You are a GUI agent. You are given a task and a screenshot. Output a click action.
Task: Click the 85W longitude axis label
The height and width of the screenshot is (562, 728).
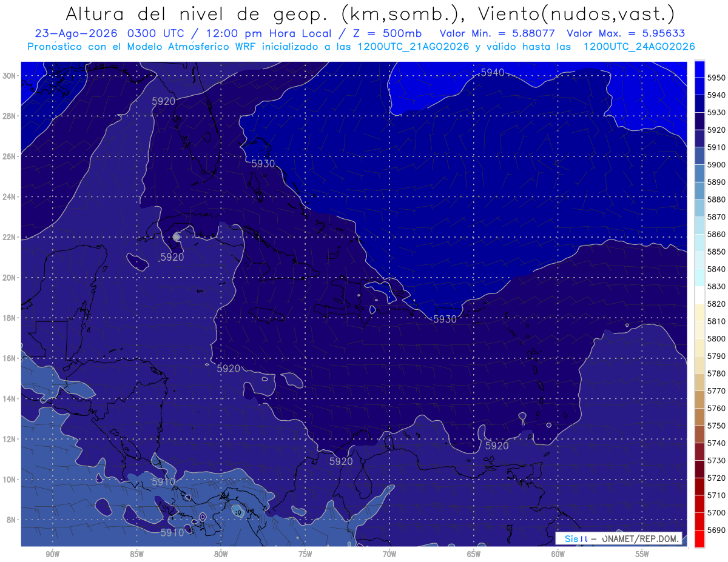[x=137, y=554]
